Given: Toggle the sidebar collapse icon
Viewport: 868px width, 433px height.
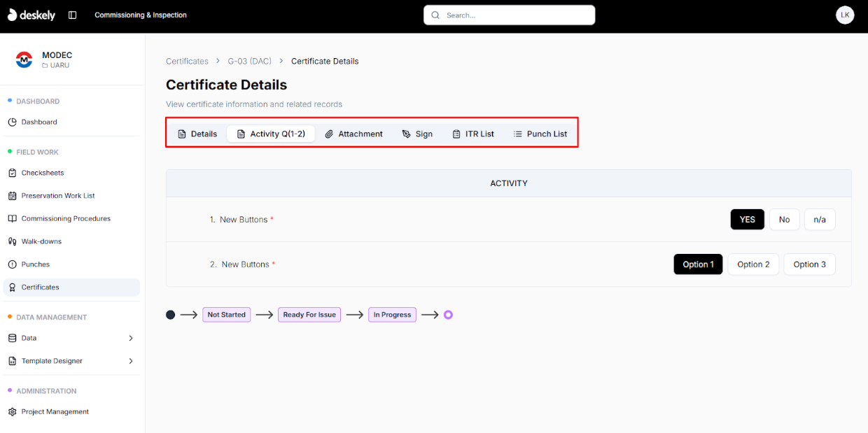Looking at the screenshot, I should (x=72, y=15).
